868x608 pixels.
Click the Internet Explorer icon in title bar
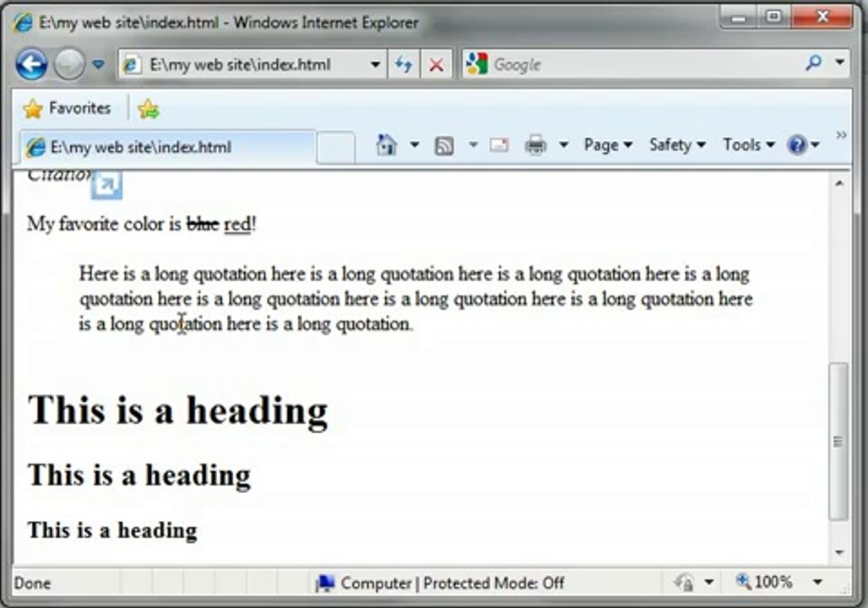[x=23, y=24]
